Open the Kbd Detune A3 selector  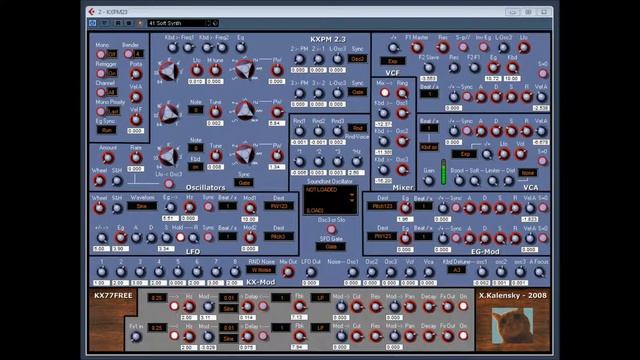click(456, 270)
